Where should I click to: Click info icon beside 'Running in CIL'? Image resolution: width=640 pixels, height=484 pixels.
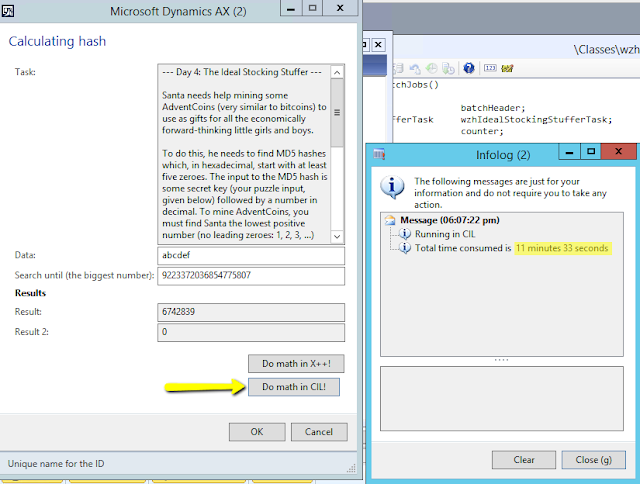pyautogui.click(x=404, y=234)
